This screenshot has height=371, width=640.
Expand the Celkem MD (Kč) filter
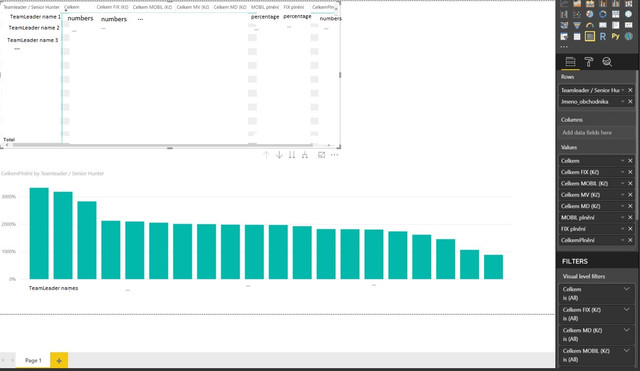627,330
